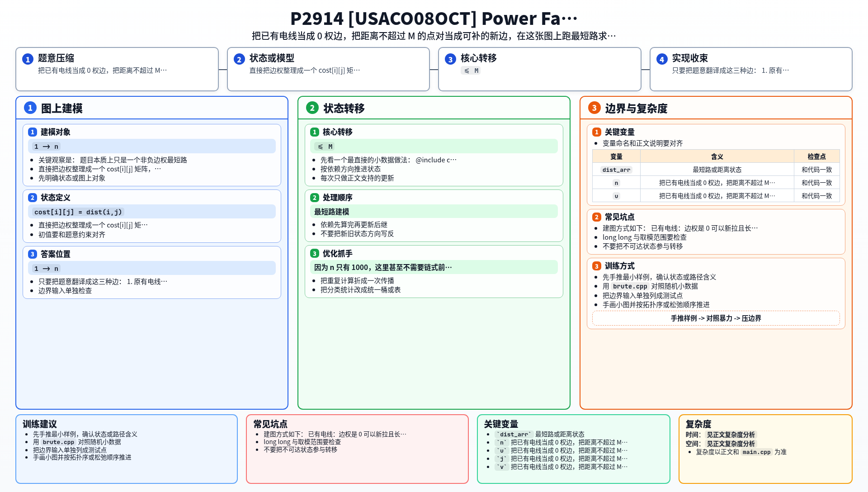Click the bullet 不要把新旧状态方向写反
The image size is (868, 492).
[357, 234]
